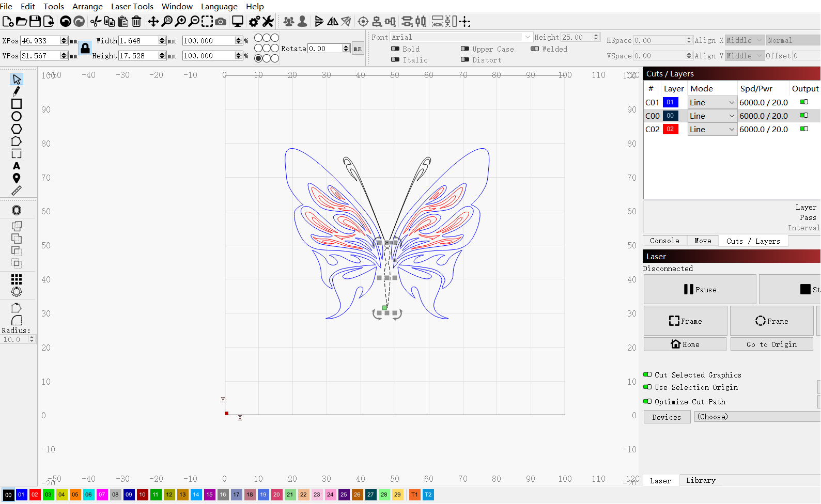Switch to the Library tab
The image size is (821, 504).
(x=701, y=480)
